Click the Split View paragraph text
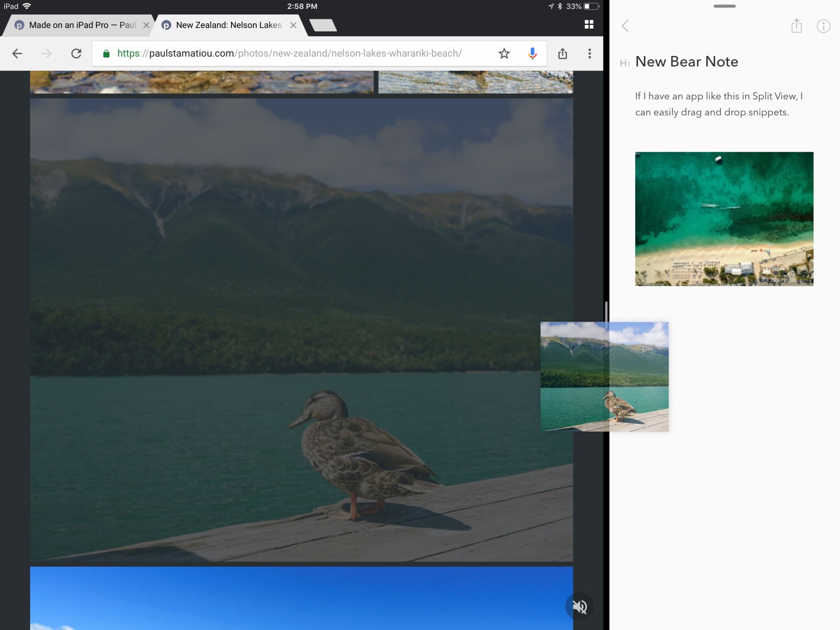Screen dimensions: 840x630 (719, 104)
